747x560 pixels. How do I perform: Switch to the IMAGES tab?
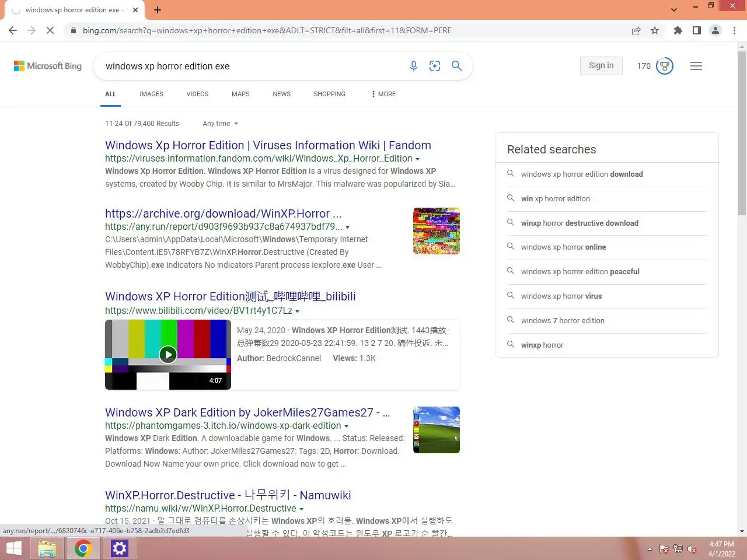tap(151, 94)
